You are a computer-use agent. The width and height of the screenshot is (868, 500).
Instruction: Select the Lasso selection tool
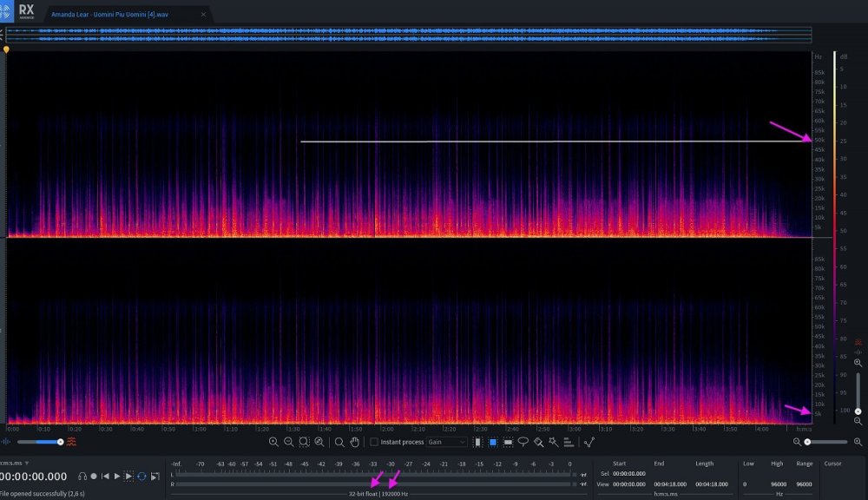(x=523, y=442)
